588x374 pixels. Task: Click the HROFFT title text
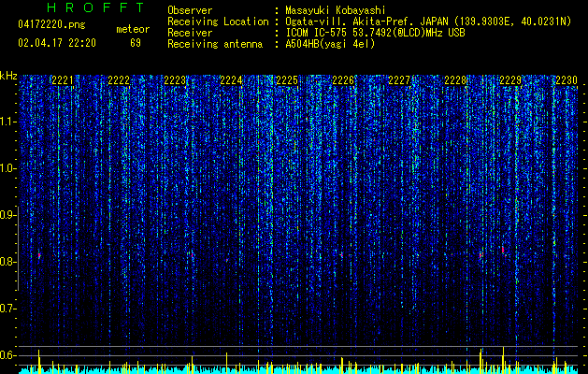(96, 7)
